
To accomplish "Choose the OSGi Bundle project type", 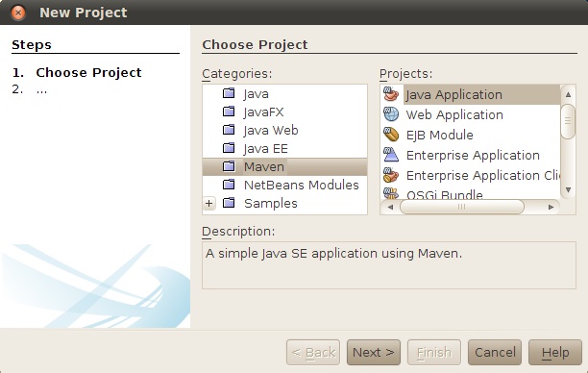I will pyautogui.click(x=445, y=194).
